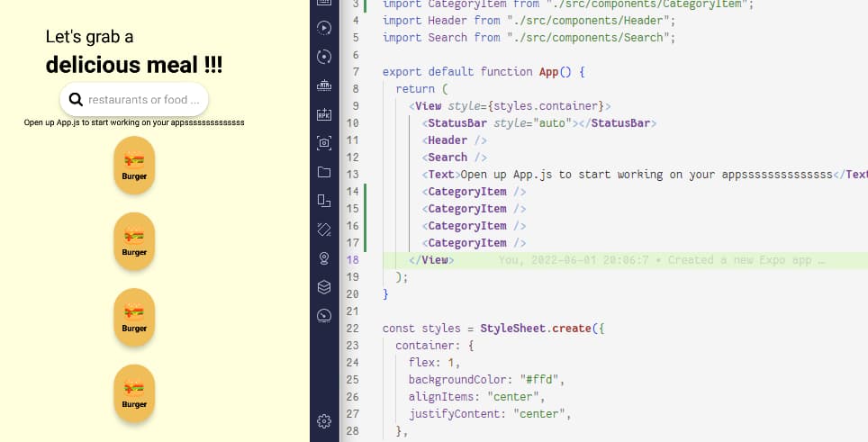Click the speedometer performance icon in sidebar
The height and width of the screenshot is (442, 868).
click(324, 315)
